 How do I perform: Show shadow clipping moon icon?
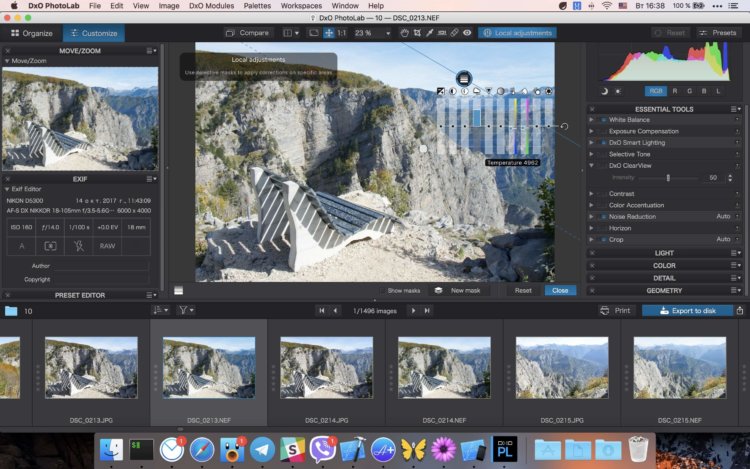[x=604, y=91]
